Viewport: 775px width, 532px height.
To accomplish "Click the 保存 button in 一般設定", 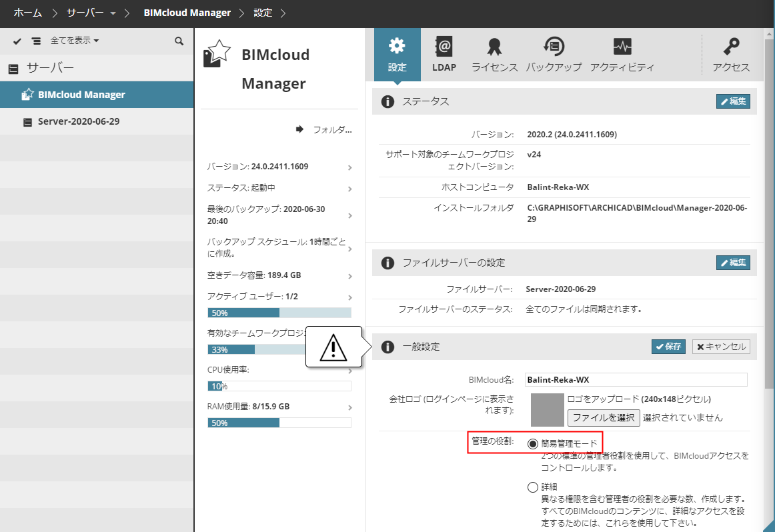I will (x=668, y=347).
